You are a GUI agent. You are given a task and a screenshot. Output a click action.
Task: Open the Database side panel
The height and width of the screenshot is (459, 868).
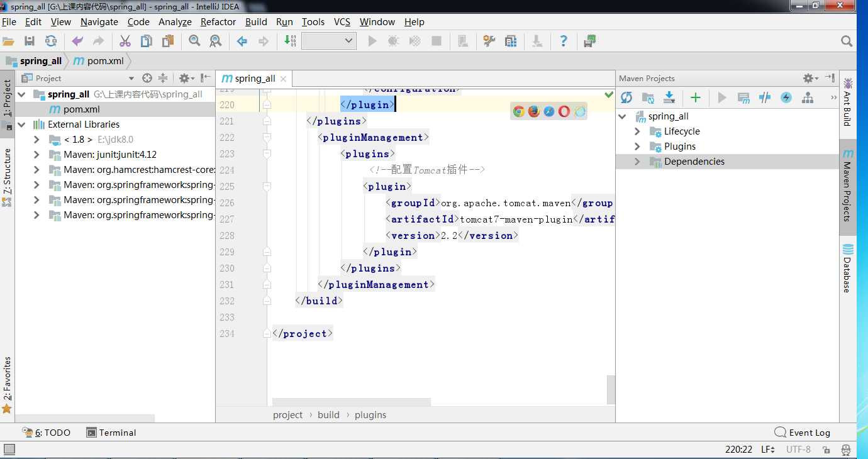click(847, 268)
